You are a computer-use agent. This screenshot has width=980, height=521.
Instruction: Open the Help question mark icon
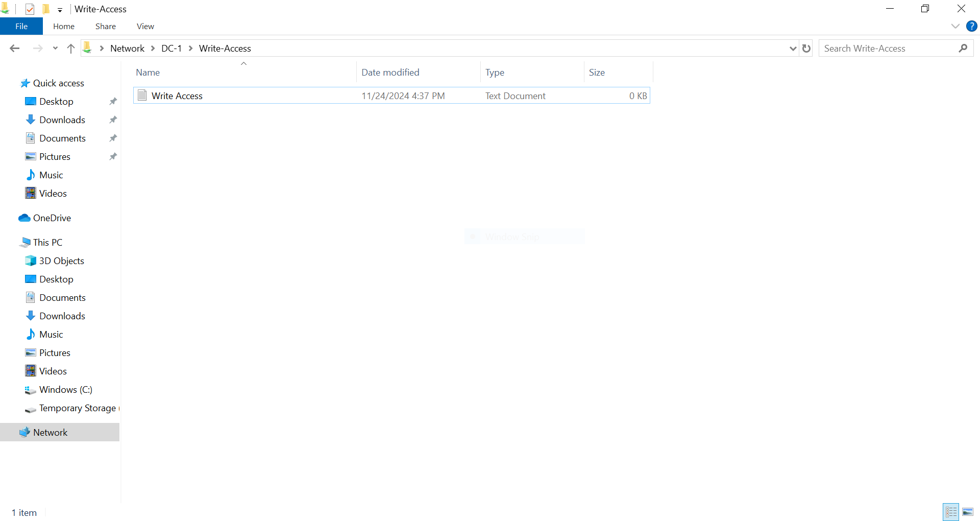[x=971, y=26]
